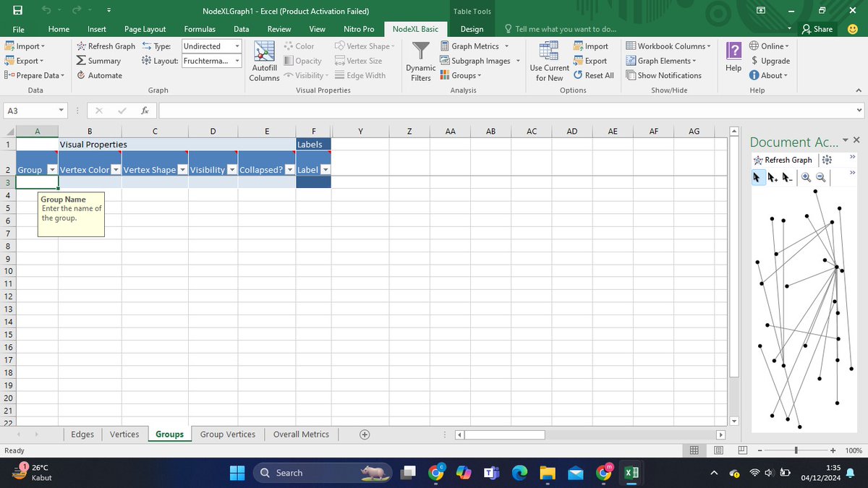Switch to the Design ribbon tab
This screenshot has width=868, height=488.
pos(472,29)
